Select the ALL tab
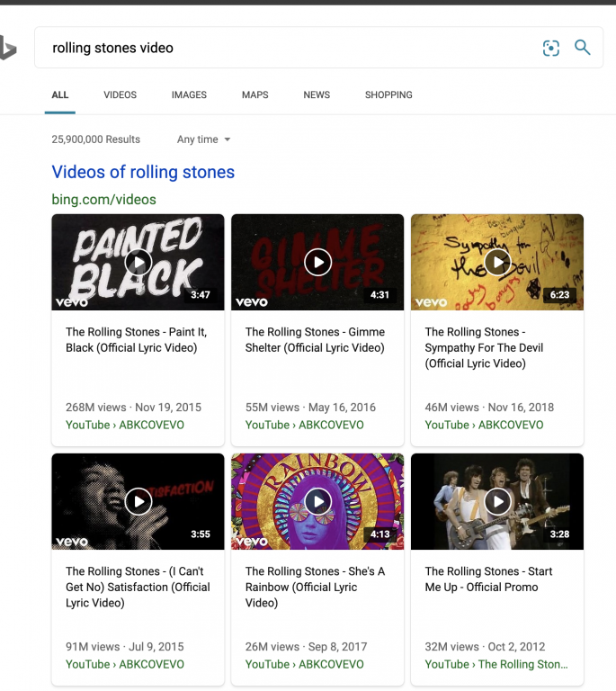This screenshot has width=616, height=691. [60, 94]
